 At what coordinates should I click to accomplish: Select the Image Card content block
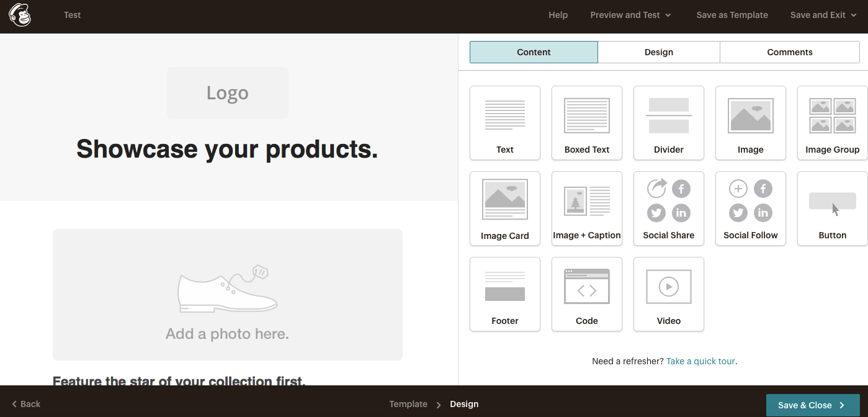(x=504, y=208)
